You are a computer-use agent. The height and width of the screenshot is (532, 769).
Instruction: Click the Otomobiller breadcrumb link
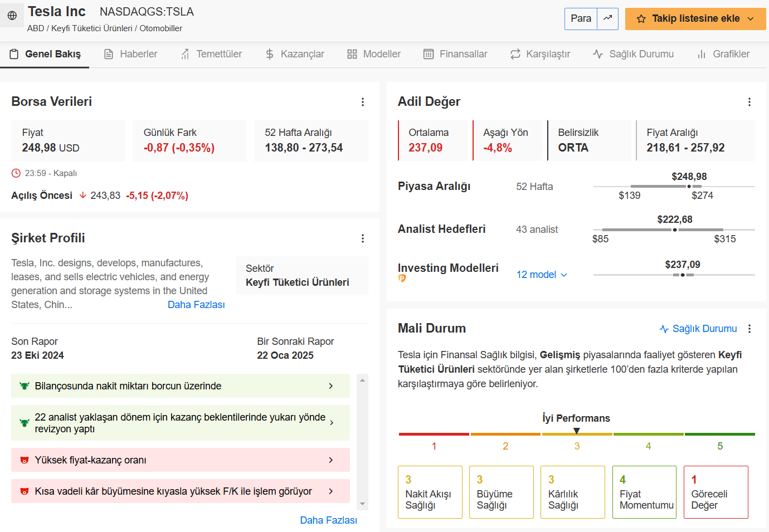tap(160, 28)
